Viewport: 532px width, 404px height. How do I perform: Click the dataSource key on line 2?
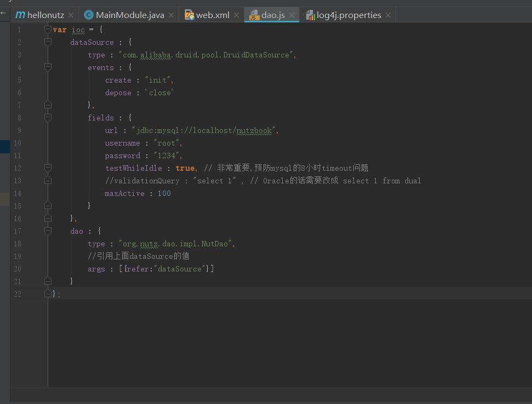92,42
